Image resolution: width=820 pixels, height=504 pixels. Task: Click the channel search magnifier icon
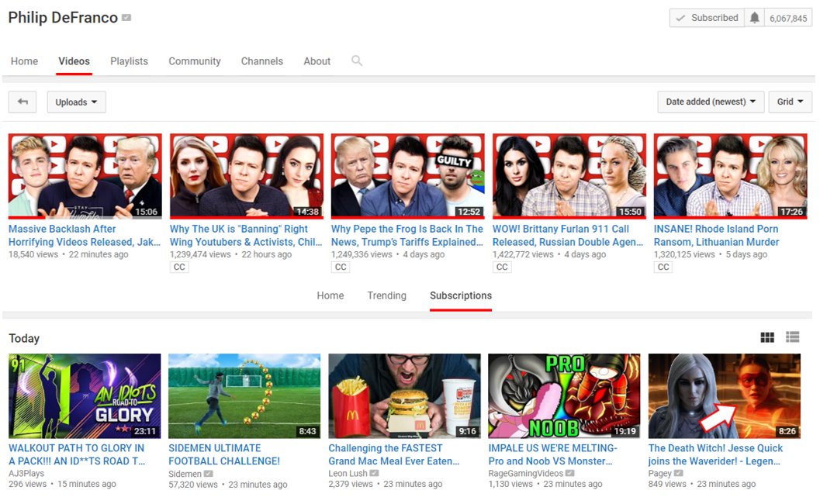coord(357,60)
